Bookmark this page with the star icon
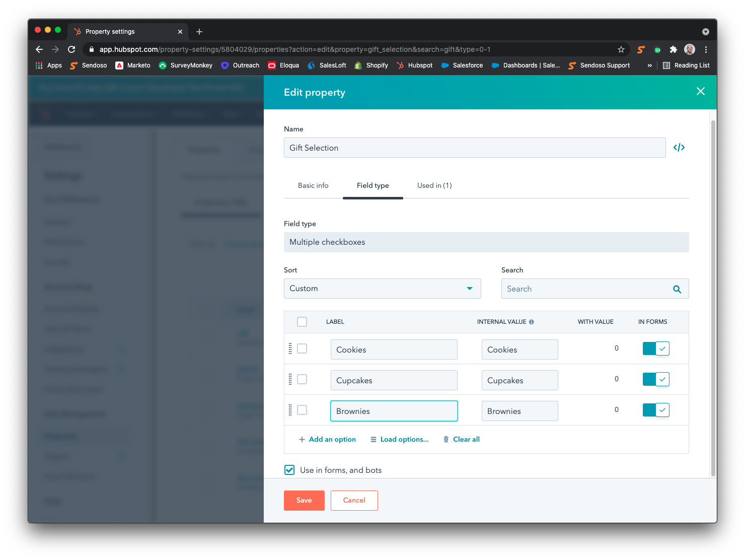The width and height of the screenshot is (745, 560). pyautogui.click(x=621, y=49)
